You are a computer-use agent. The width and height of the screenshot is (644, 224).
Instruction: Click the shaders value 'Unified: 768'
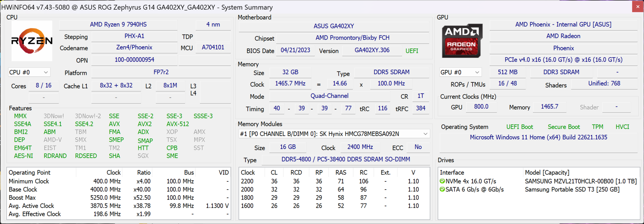click(x=604, y=84)
